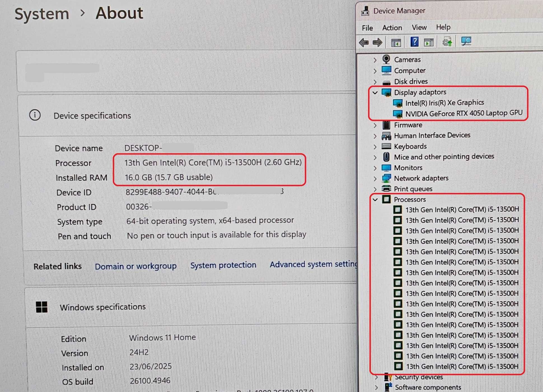Click the Print queues printer icon

[387, 189]
